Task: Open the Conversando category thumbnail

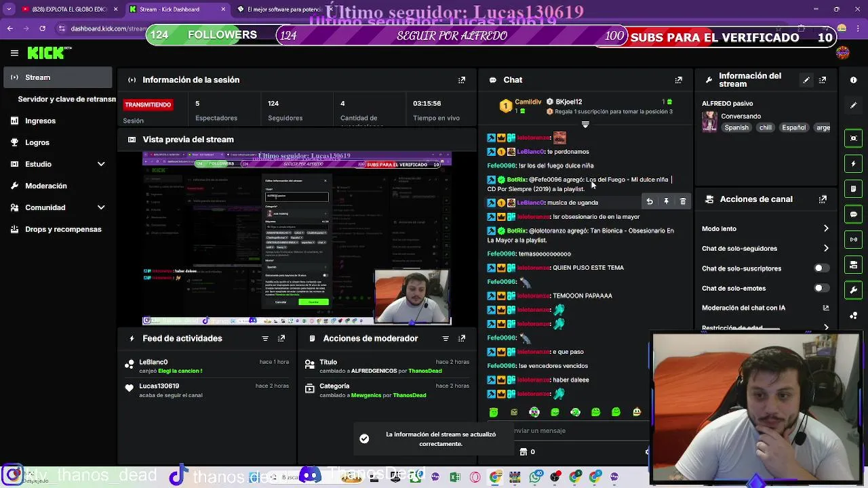Action: 709,121
